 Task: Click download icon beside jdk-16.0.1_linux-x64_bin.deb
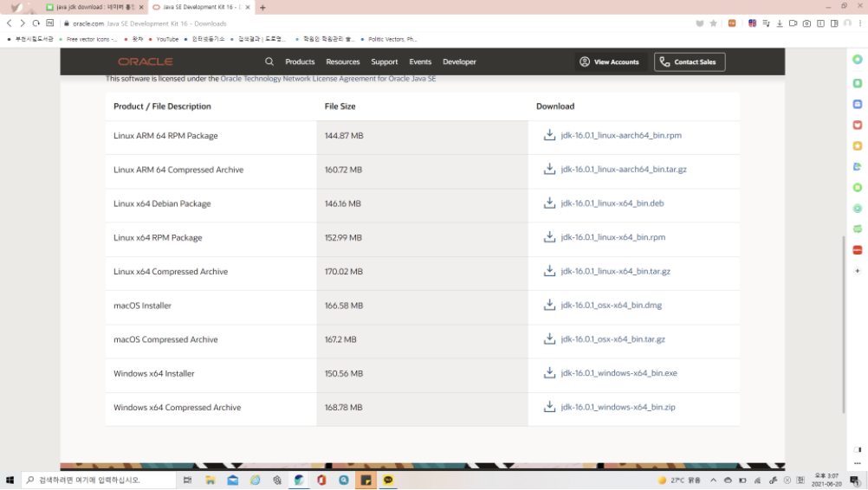[x=549, y=203]
